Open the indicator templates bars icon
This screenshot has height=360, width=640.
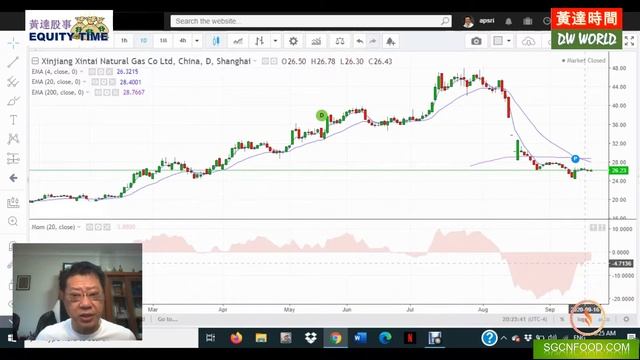(x=260, y=41)
